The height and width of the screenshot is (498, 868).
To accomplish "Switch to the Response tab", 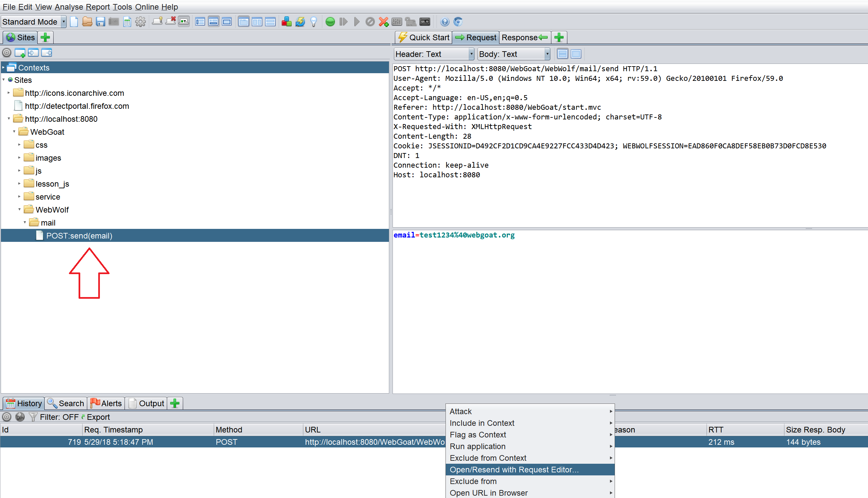I will pyautogui.click(x=524, y=37).
